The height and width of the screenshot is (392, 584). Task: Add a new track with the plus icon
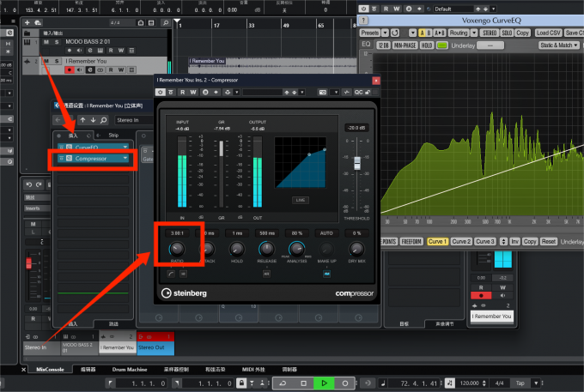coord(27,22)
